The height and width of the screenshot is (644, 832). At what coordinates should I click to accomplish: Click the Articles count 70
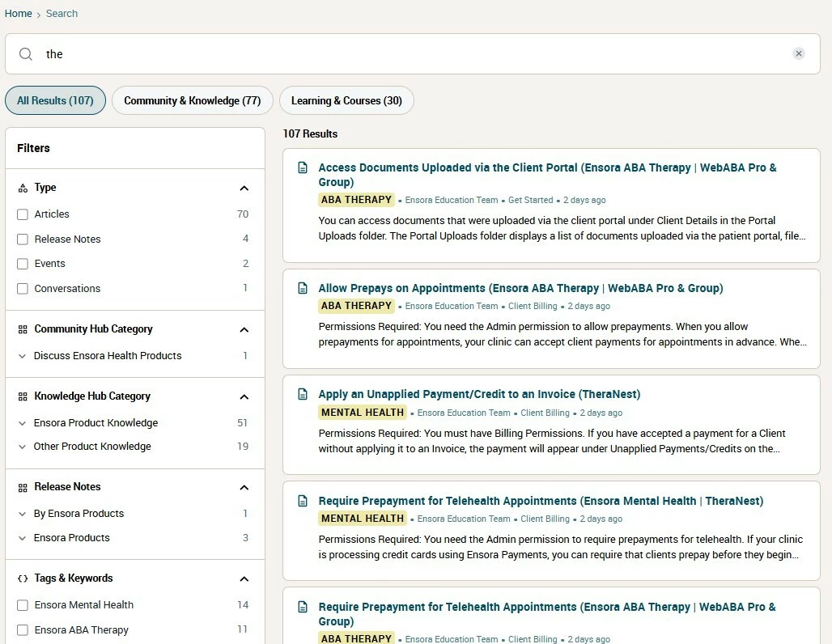coord(243,214)
